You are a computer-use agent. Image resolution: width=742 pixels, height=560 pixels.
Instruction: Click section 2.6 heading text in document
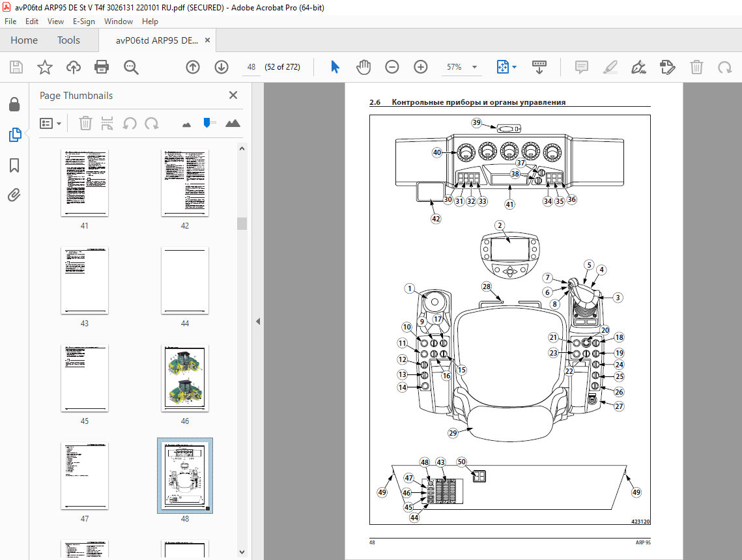[x=468, y=102]
